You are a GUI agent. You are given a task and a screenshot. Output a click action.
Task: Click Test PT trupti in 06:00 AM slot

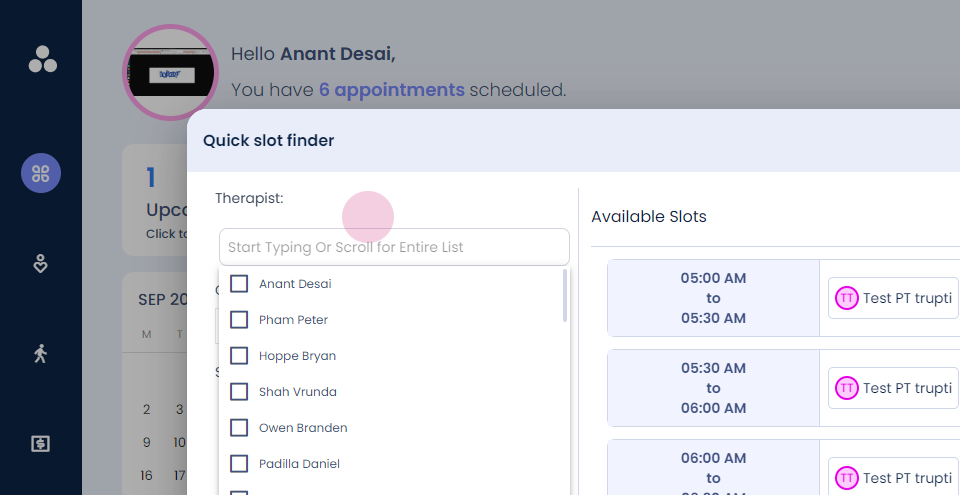(893, 478)
